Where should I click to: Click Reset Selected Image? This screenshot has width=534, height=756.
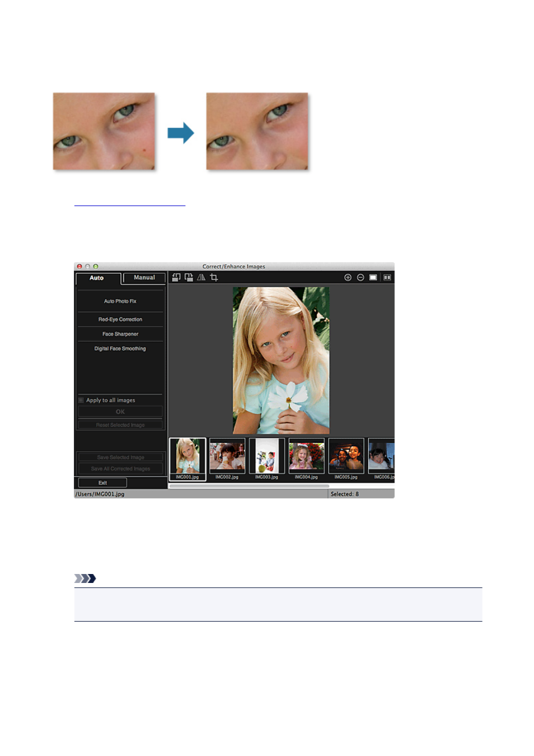(120, 425)
